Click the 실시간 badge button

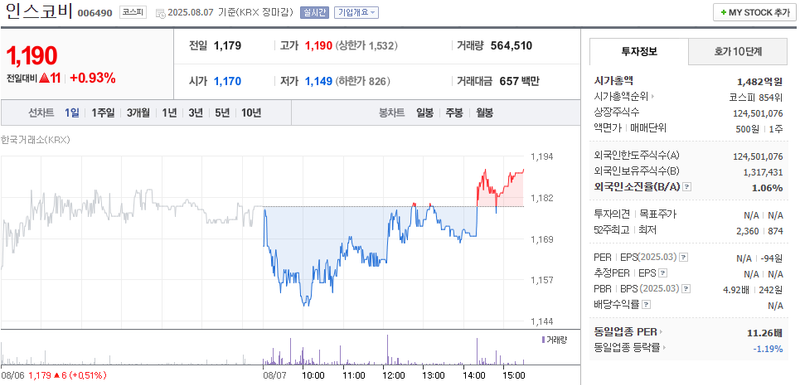pos(314,13)
